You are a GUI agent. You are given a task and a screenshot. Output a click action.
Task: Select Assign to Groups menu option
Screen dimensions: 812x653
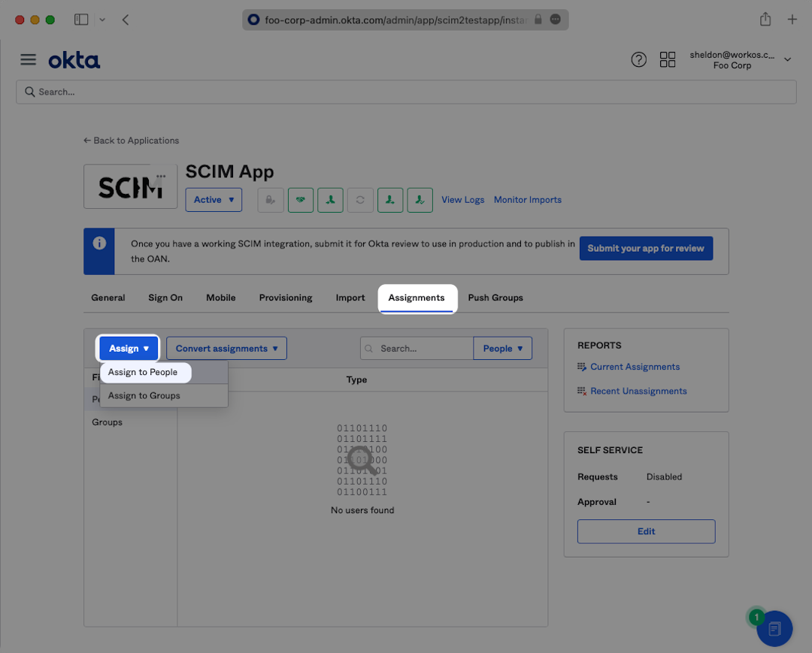(x=144, y=396)
